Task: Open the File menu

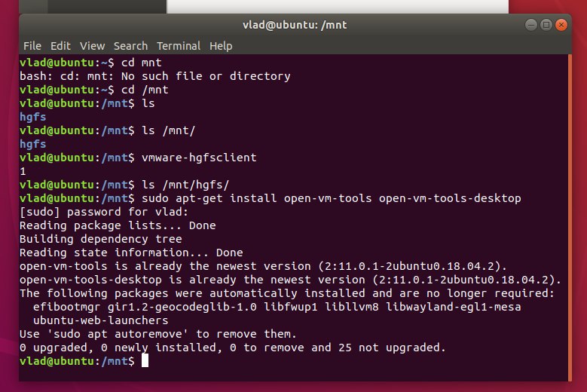Action: pos(32,46)
